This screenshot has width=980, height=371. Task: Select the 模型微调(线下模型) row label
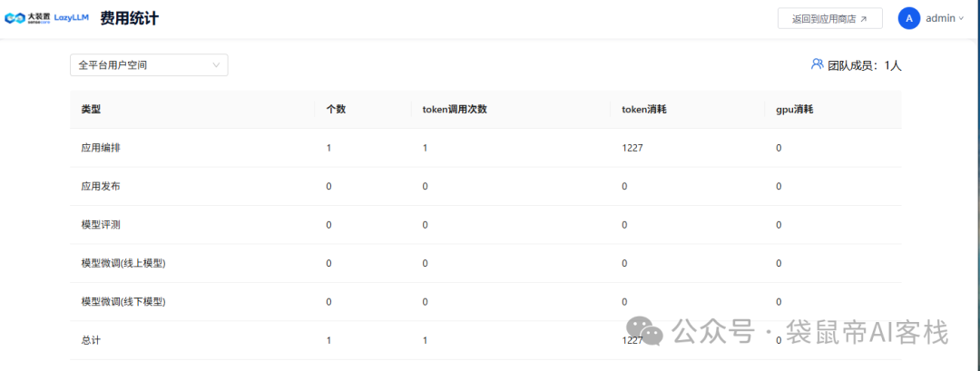pos(123,302)
